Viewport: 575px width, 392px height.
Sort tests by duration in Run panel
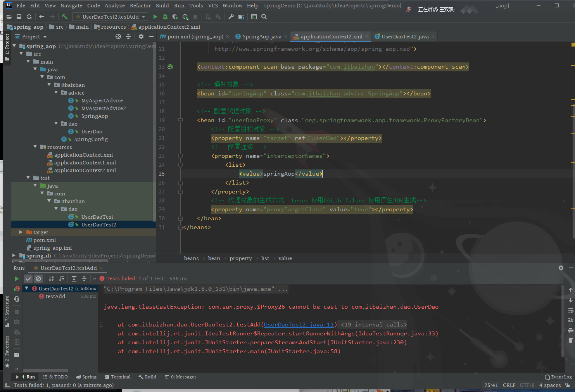(x=61, y=279)
